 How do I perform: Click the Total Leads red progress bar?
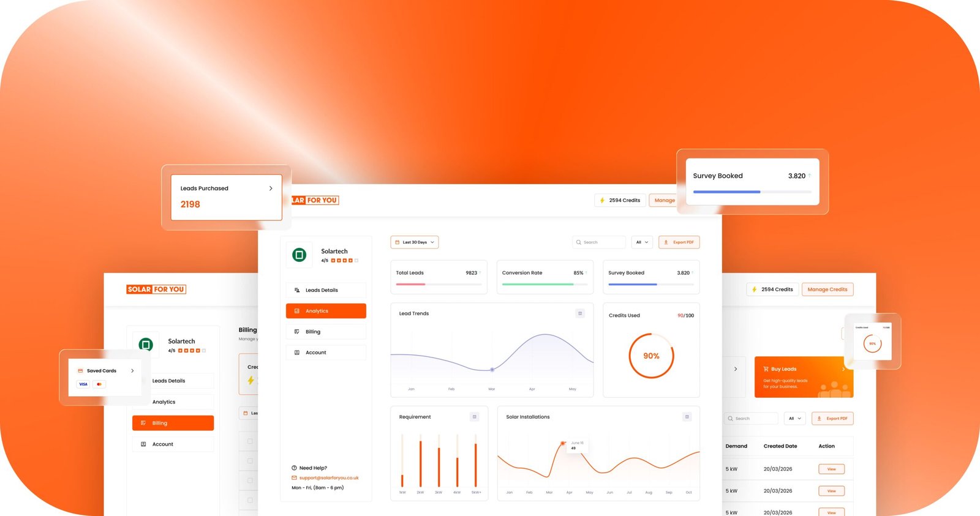[x=410, y=284]
